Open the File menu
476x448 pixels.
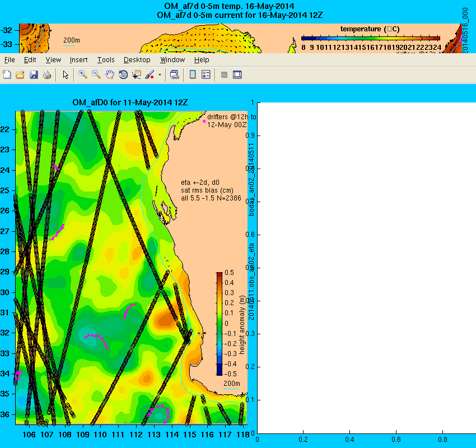pyautogui.click(x=10, y=60)
